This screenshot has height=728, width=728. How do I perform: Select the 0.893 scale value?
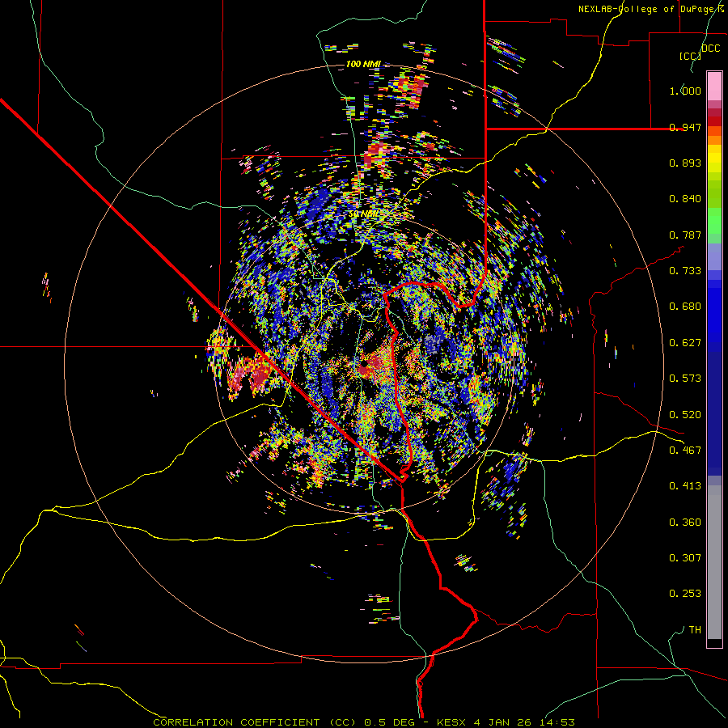tap(685, 163)
